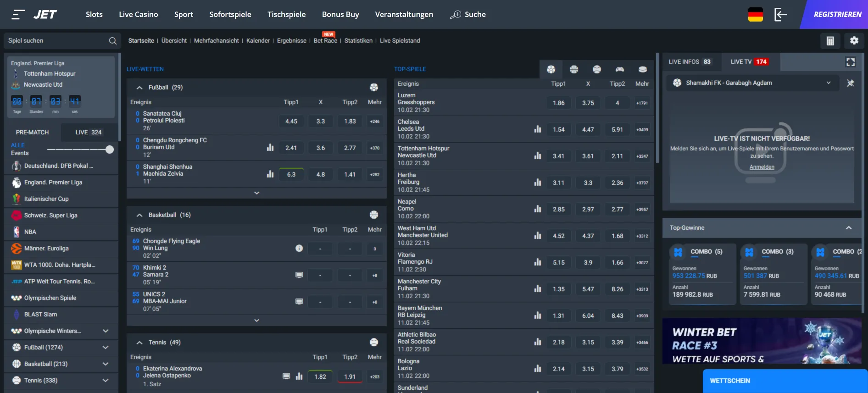Image resolution: width=868 pixels, height=393 pixels.
Task: Open statistics icon for Chelsea vs Leeds Utd
Action: point(538,129)
